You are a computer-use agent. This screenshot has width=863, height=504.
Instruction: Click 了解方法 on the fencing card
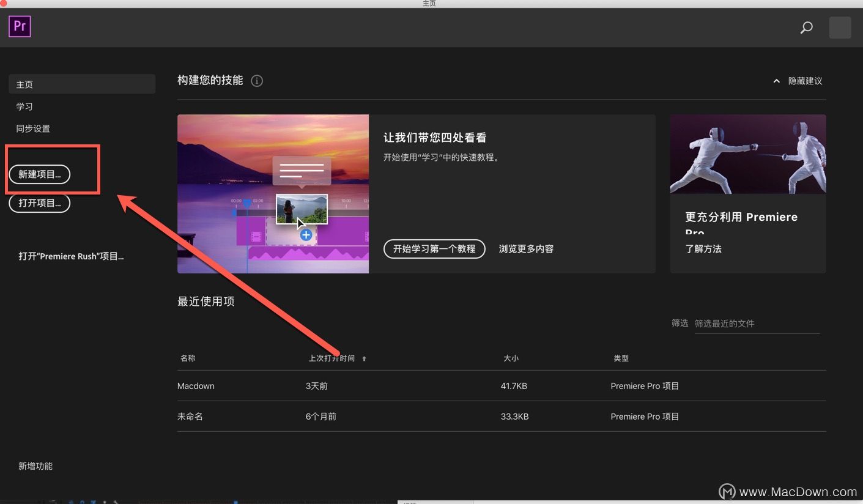pos(703,249)
